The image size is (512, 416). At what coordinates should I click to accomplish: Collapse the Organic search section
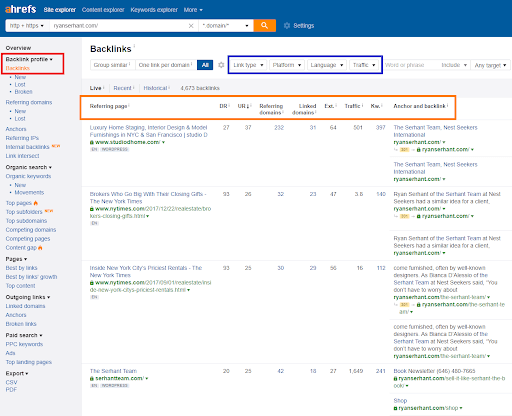tap(29, 167)
